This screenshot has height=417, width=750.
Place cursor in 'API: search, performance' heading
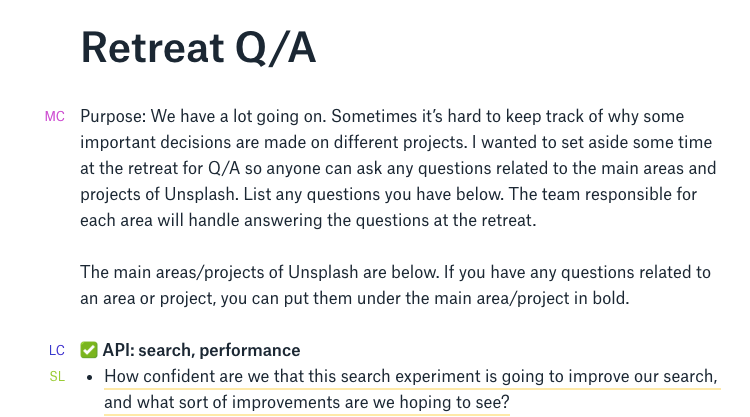point(200,350)
